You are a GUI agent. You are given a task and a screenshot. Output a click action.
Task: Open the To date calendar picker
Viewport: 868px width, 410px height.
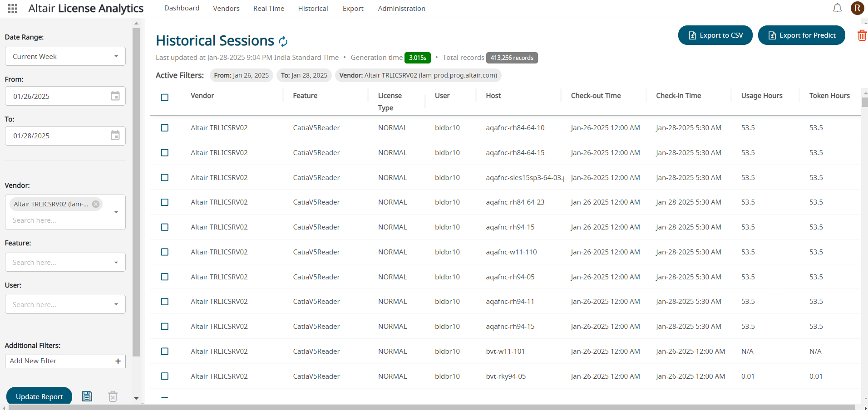tap(115, 135)
